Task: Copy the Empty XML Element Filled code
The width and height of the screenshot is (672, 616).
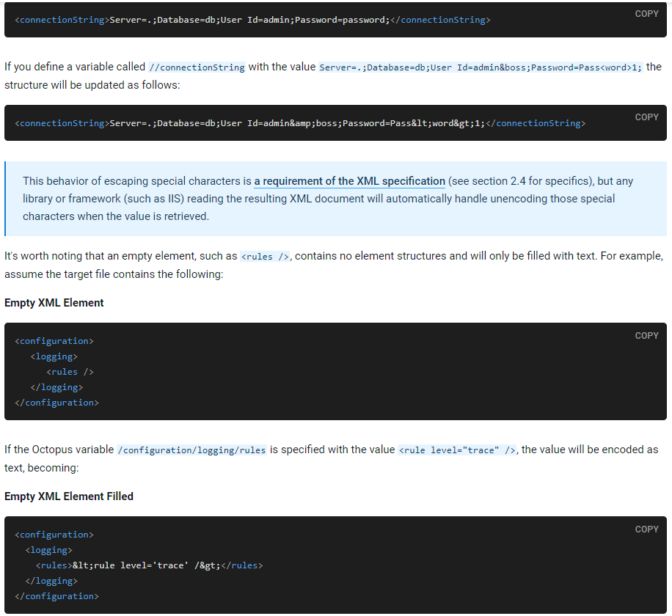Action: [646, 529]
